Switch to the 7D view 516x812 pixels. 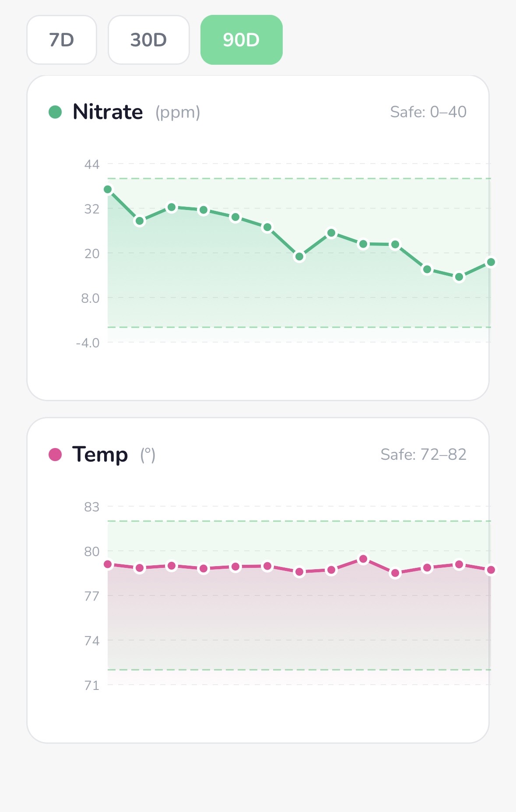tap(61, 40)
